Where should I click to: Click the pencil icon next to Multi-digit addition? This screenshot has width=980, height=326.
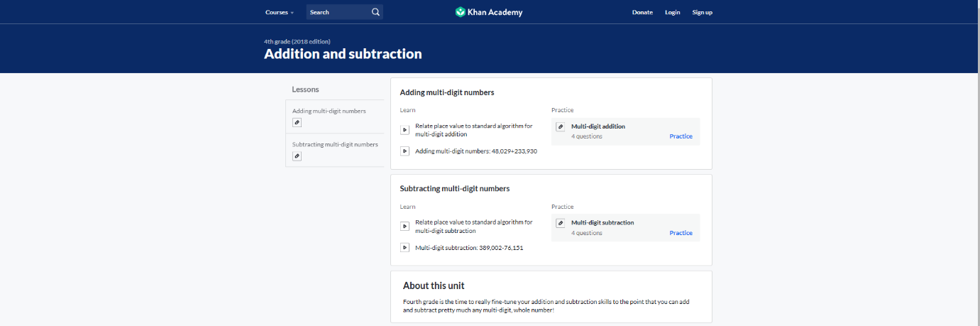pos(561,126)
